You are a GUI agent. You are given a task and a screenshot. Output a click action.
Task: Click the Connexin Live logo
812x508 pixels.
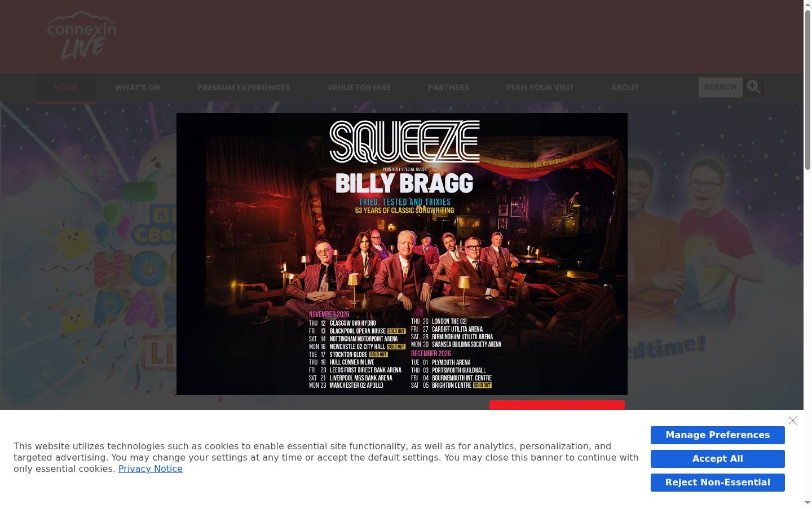82,36
